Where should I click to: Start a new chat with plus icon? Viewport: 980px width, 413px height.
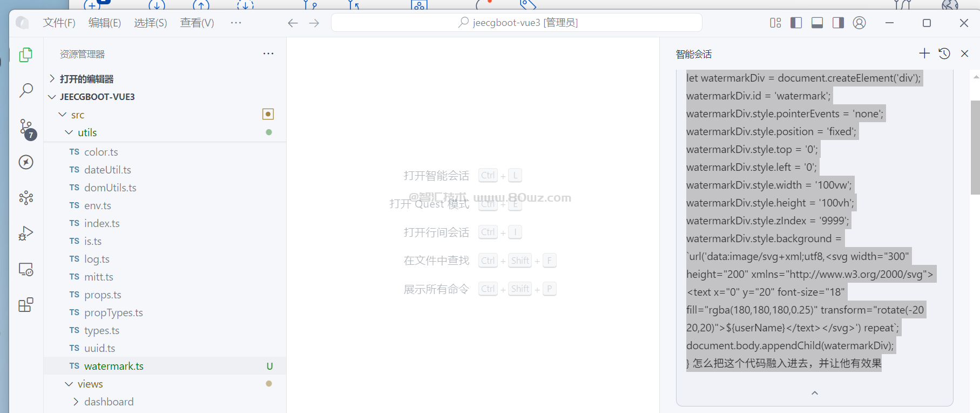point(924,53)
